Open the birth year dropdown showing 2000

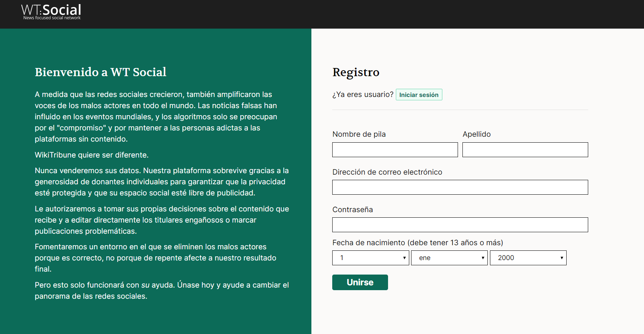pyautogui.click(x=528, y=258)
